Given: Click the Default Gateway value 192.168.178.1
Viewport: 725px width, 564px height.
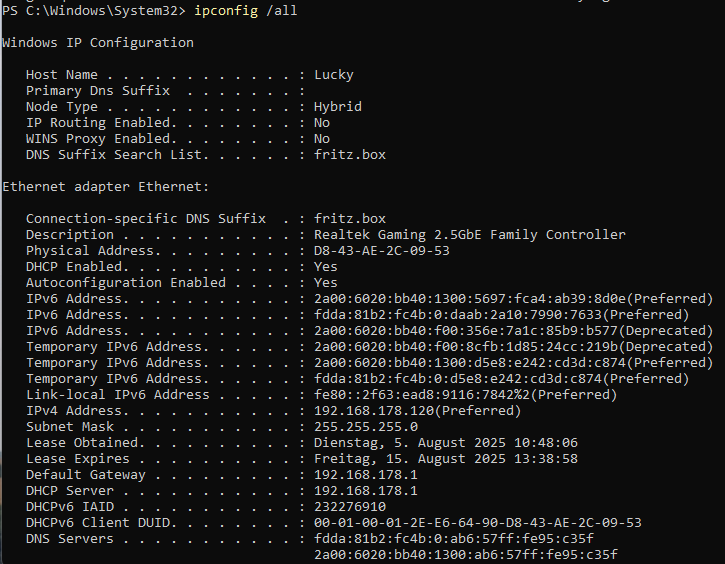Looking at the screenshot, I should [x=365, y=475].
